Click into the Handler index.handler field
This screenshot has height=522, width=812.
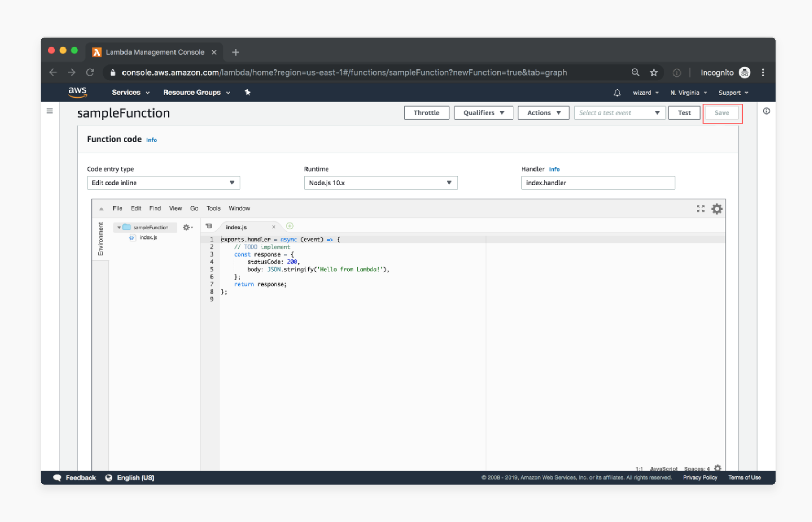[598, 183]
